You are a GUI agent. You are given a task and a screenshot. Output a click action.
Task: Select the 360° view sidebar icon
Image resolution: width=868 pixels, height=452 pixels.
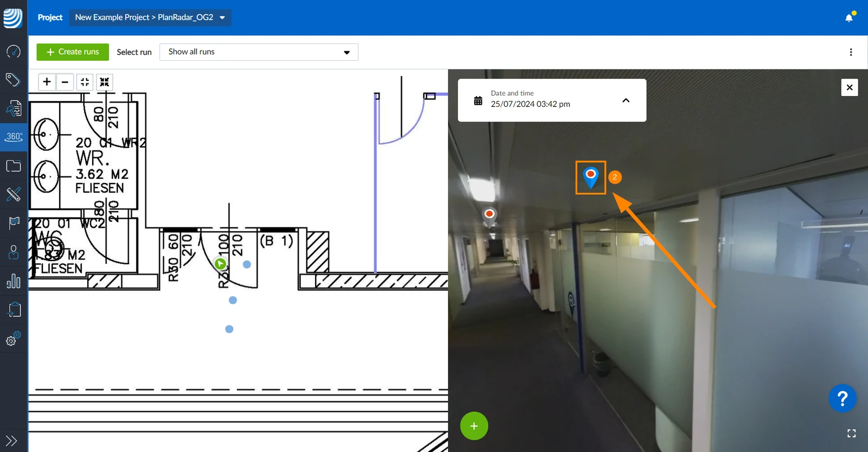(14, 137)
